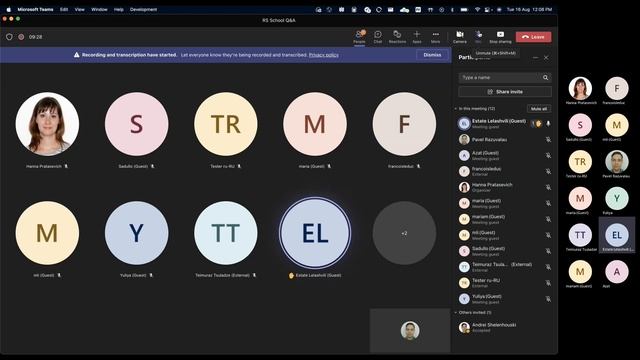The height and width of the screenshot is (360, 640).
Task: Open the Privacy policy link
Action: 324,55
